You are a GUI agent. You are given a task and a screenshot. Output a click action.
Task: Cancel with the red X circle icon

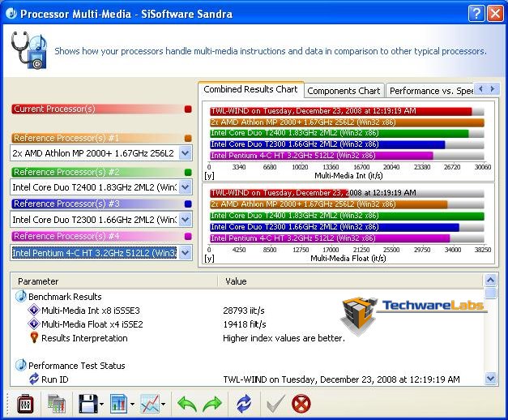pos(301,404)
